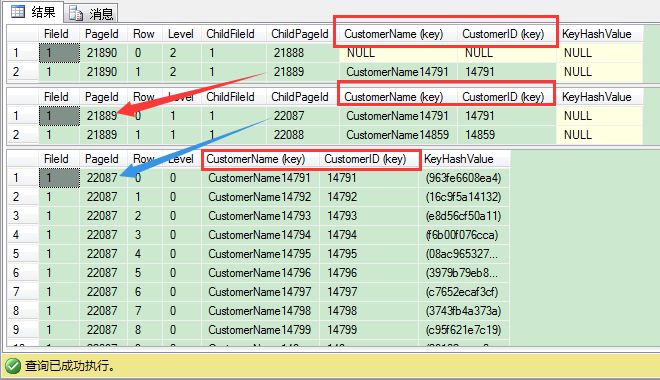The height and width of the screenshot is (380, 660).
Task: Select hash value (f6b00f076cca)
Action: pyautogui.click(x=464, y=235)
